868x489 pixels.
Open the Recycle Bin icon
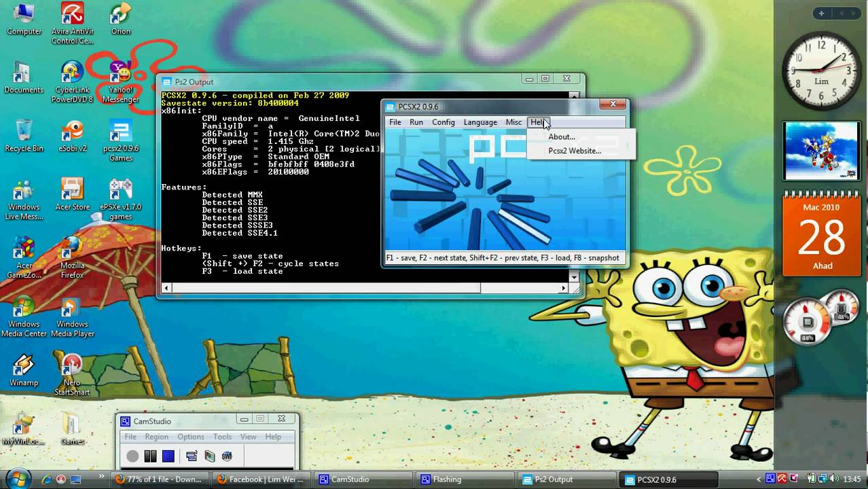24,136
